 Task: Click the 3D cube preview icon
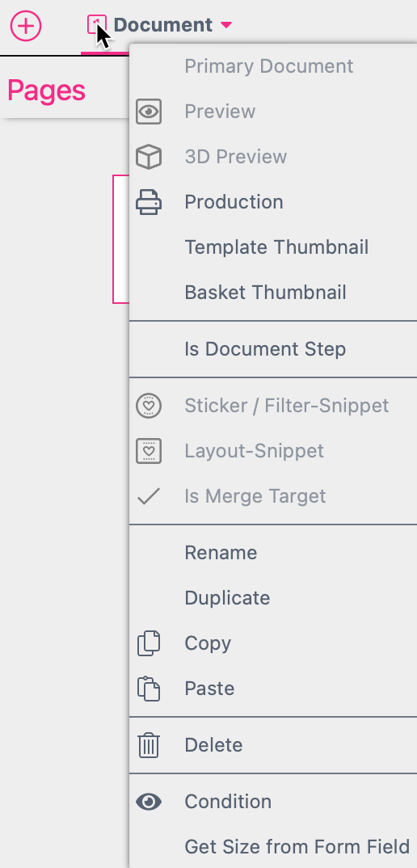pyautogui.click(x=149, y=157)
